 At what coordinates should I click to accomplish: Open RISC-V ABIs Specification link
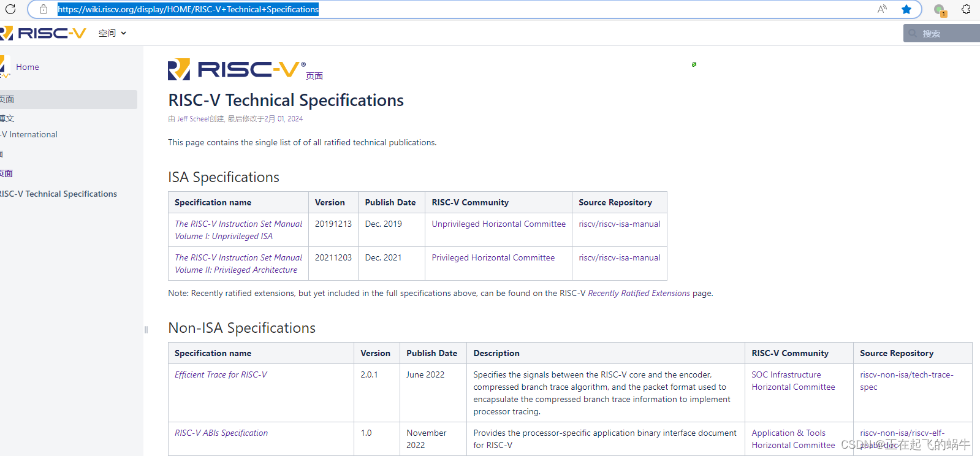pos(221,433)
